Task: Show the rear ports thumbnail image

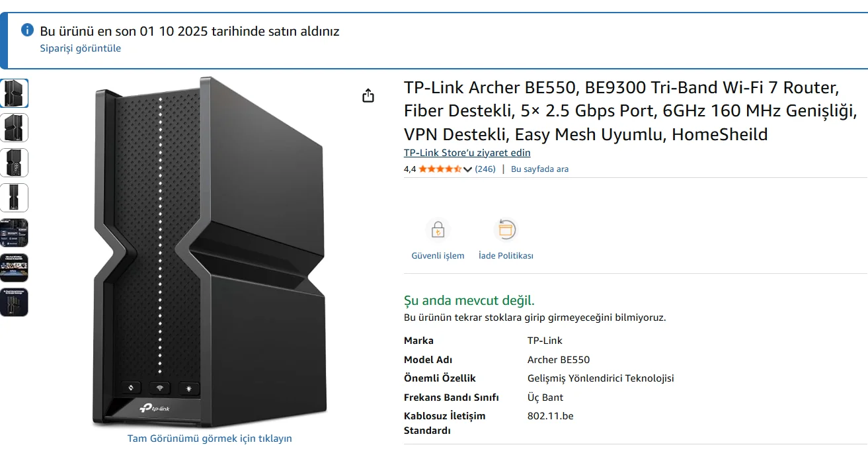Action: coord(14,163)
